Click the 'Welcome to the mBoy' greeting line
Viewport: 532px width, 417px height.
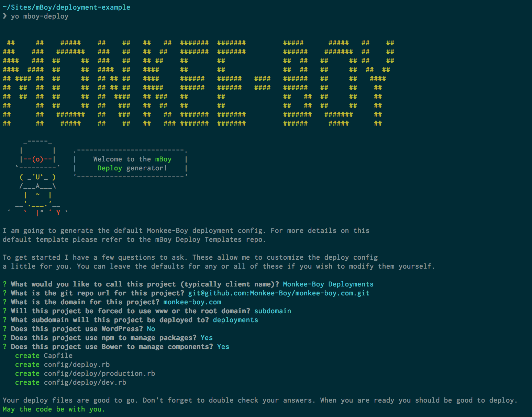[x=132, y=159]
